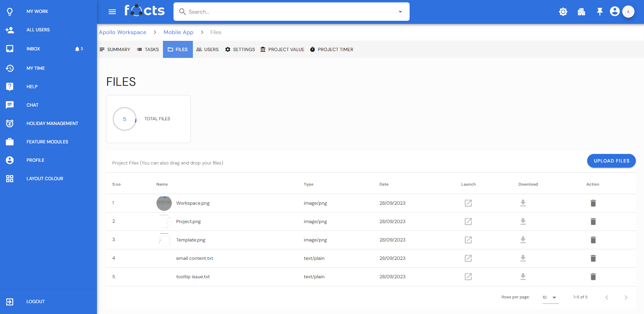The height and width of the screenshot is (314, 644).
Task: Open theme brightness settings icon
Action: [x=563, y=12]
